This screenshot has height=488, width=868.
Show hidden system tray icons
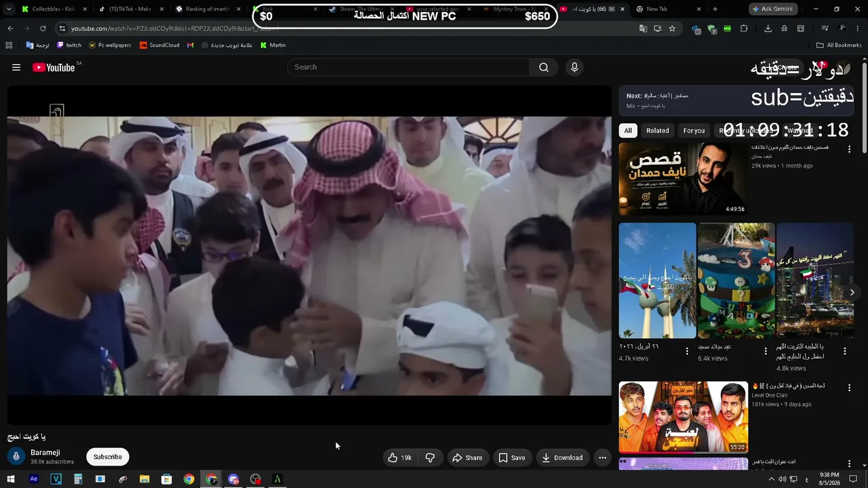771,479
